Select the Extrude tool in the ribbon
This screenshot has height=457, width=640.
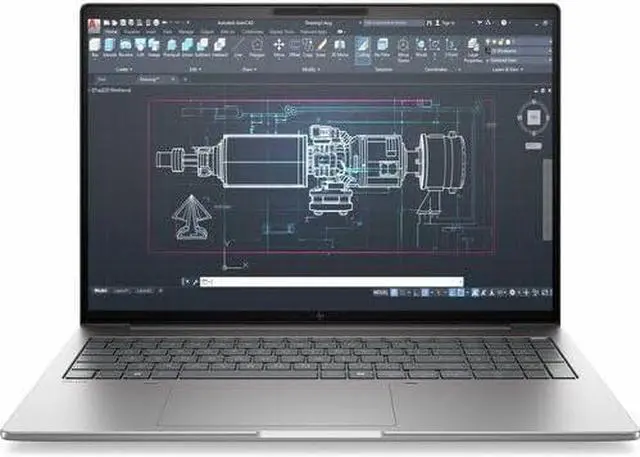click(x=109, y=47)
